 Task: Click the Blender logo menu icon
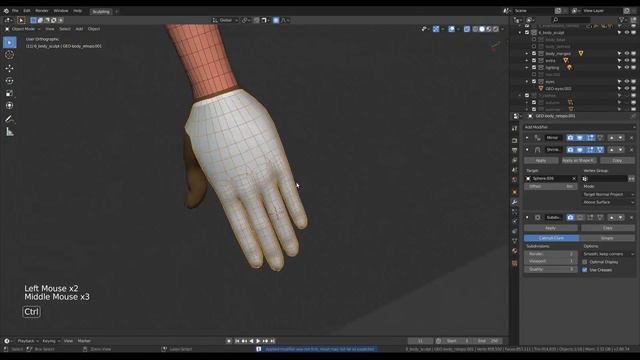click(6, 11)
